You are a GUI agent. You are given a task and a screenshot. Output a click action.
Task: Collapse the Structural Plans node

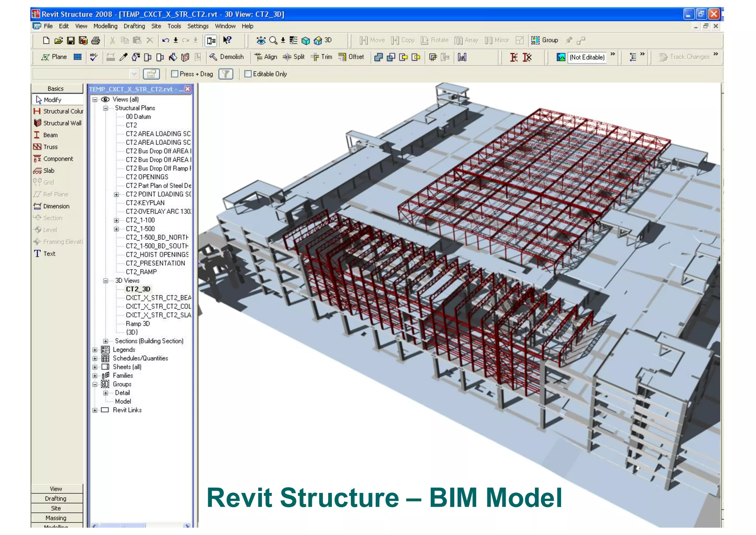click(x=106, y=108)
